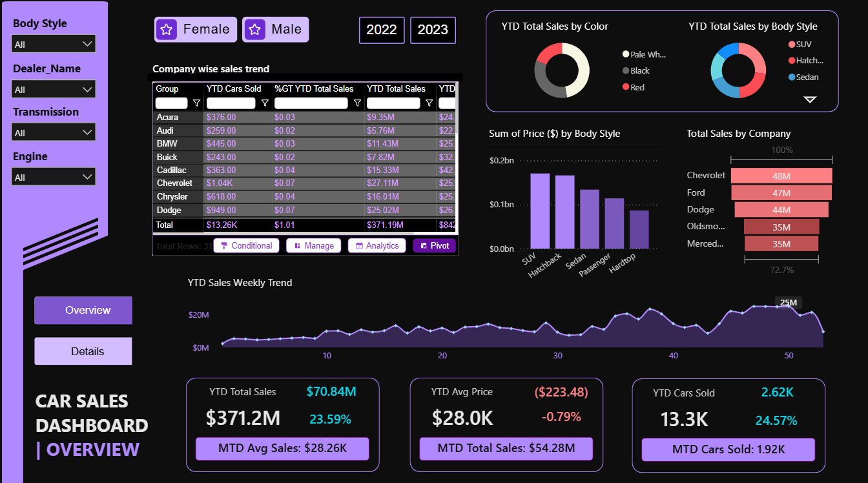
Task: Switch to the Overview page
Action: [83, 310]
